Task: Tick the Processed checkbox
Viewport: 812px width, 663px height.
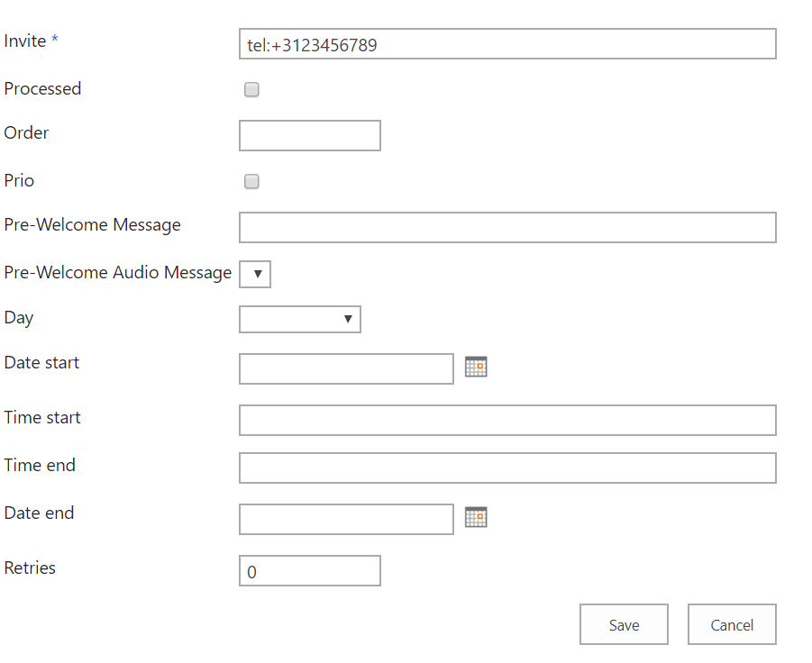Action: pos(252,90)
